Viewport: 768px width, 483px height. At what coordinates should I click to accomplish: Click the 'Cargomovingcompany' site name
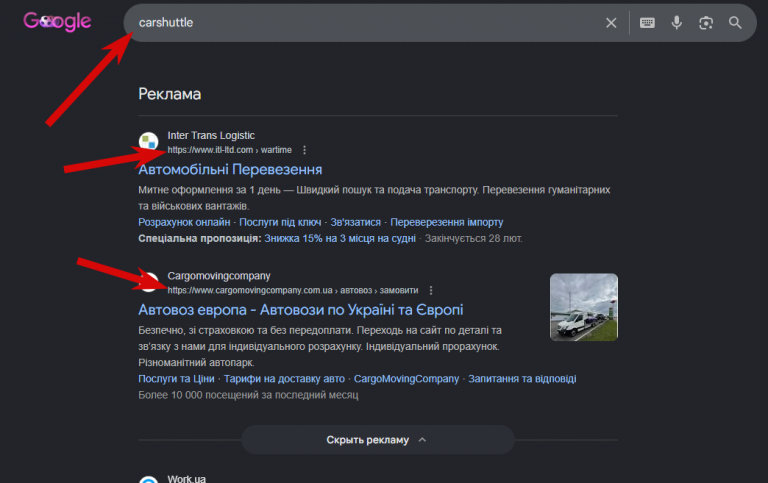(219, 276)
